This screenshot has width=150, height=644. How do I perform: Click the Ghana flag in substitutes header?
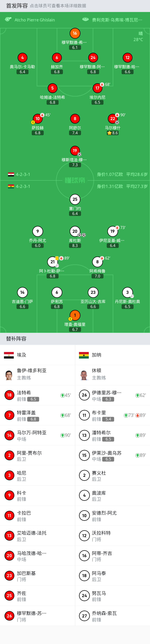pyautogui.click(x=84, y=355)
